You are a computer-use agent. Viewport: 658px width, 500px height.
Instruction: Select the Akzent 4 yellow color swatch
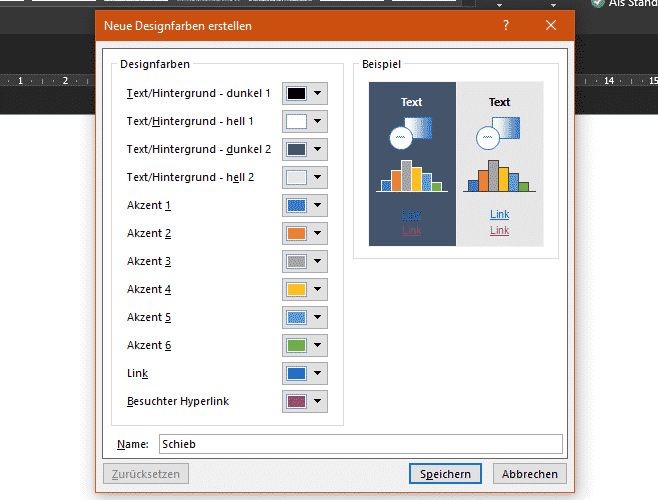297,290
